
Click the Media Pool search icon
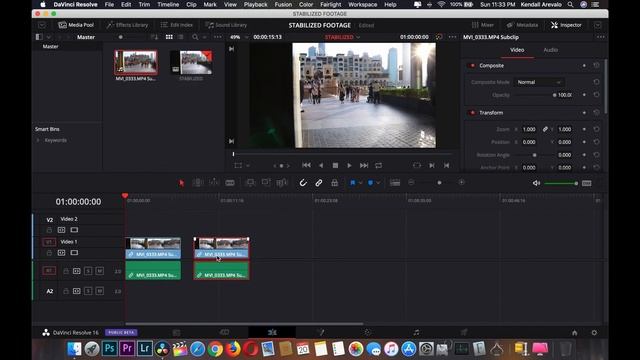point(195,37)
